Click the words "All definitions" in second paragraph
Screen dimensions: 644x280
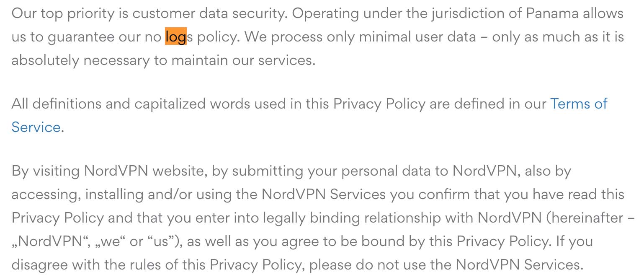pyautogui.click(x=57, y=104)
